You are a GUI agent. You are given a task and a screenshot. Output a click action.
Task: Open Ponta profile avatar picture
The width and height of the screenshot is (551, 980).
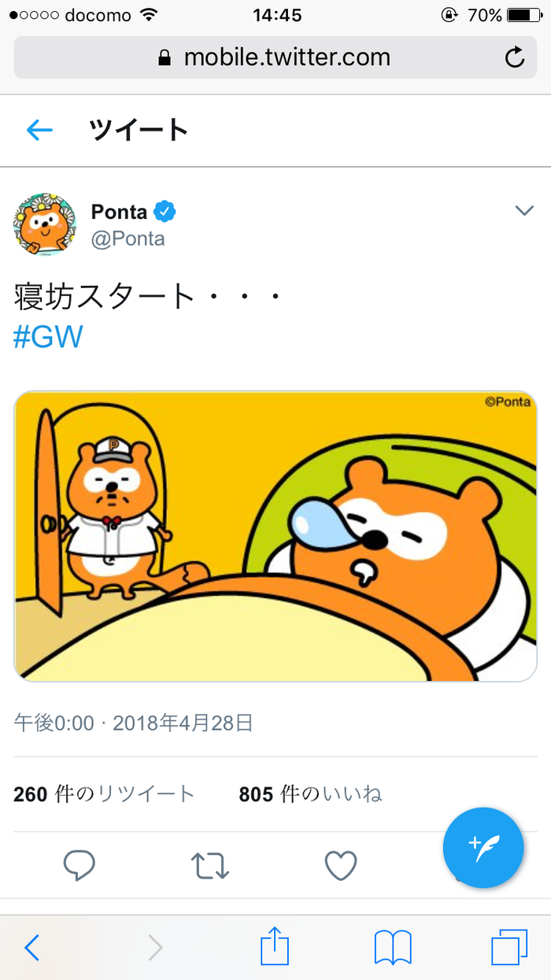pos(45,225)
